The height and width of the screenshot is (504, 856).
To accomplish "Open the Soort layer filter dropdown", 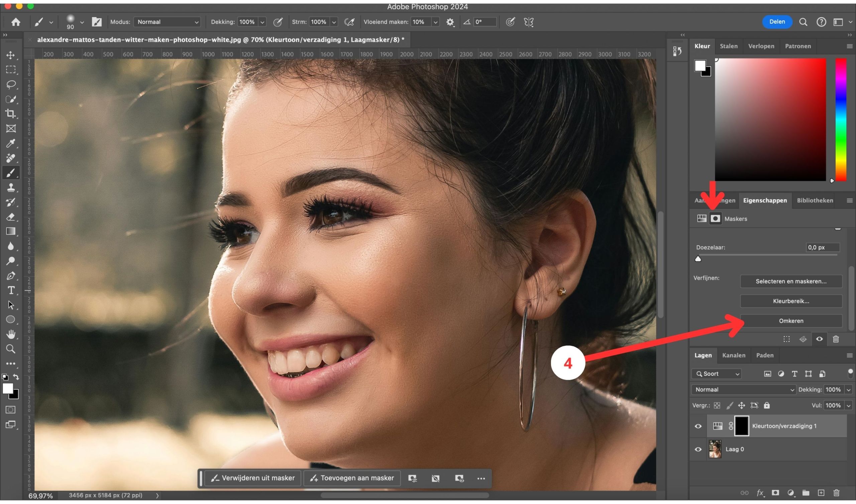I will [716, 374].
